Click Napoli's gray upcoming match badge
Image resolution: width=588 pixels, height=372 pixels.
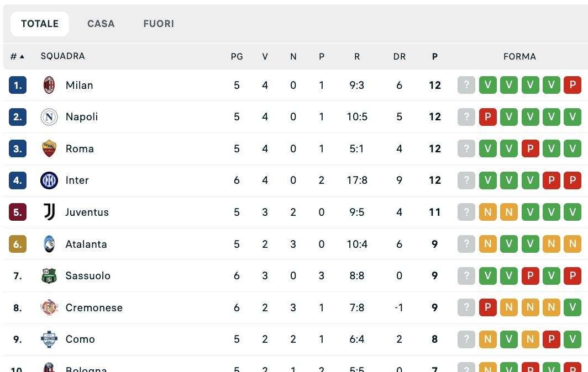(x=466, y=117)
